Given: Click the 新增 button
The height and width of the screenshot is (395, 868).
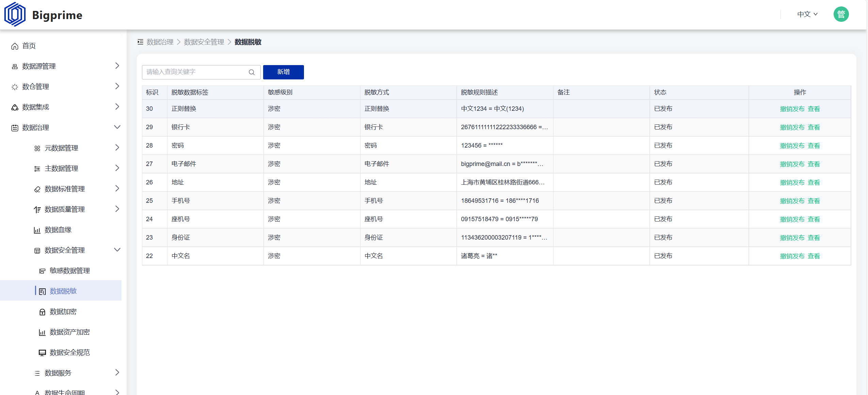Looking at the screenshot, I should (283, 72).
